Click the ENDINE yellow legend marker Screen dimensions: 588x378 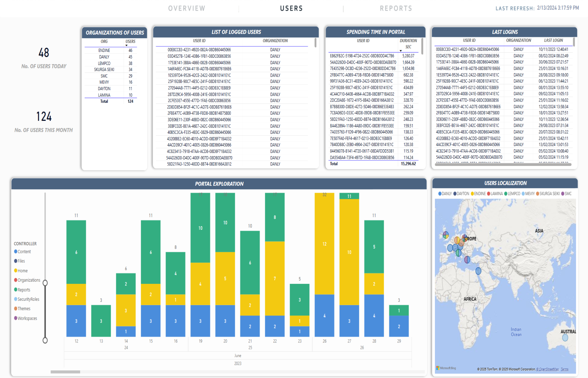[472, 194]
